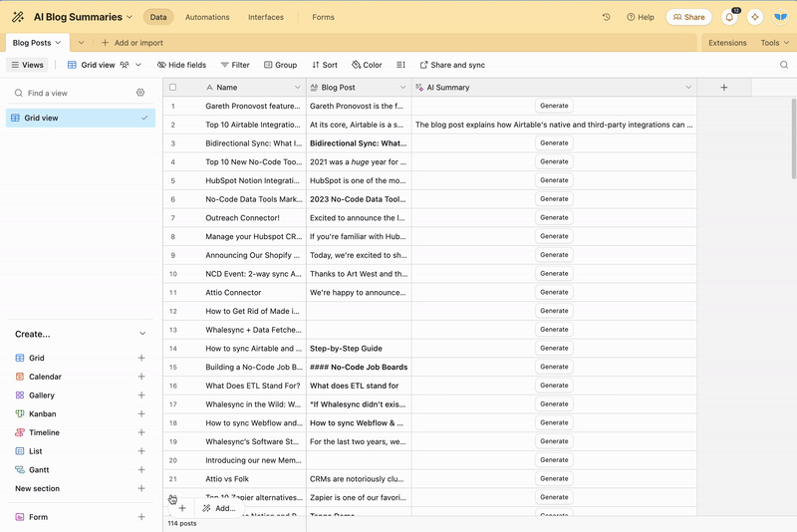This screenshot has width=797, height=532.
Task: Open the Name field dropdown
Action: tap(297, 88)
